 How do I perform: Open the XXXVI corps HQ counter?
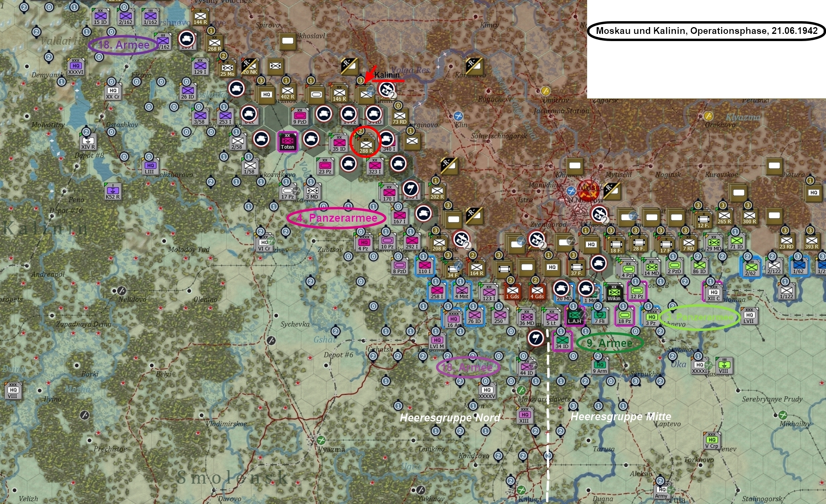(75, 67)
